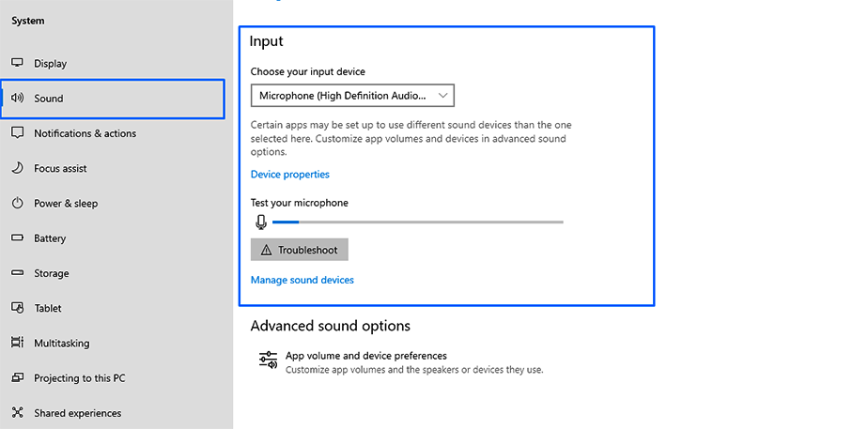868x429 pixels.
Task: Click the Battery icon in sidebar
Action: (18, 237)
